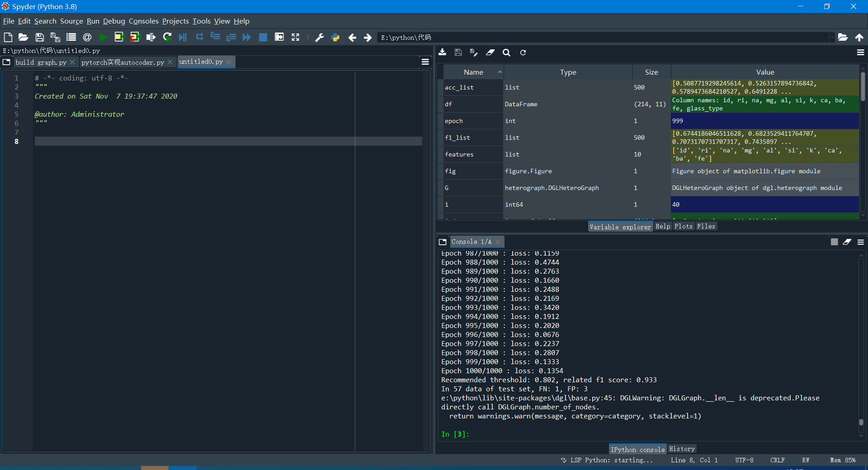This screenshot has width=868, height=470.
Task: Refresh the Variable explorer
Action: (x=523, y=52)
